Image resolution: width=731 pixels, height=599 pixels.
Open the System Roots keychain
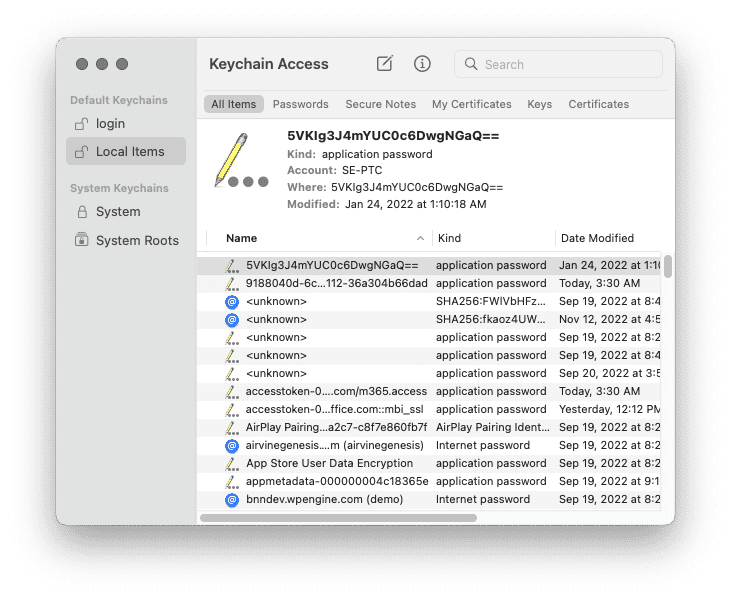(x=126, y=241)
